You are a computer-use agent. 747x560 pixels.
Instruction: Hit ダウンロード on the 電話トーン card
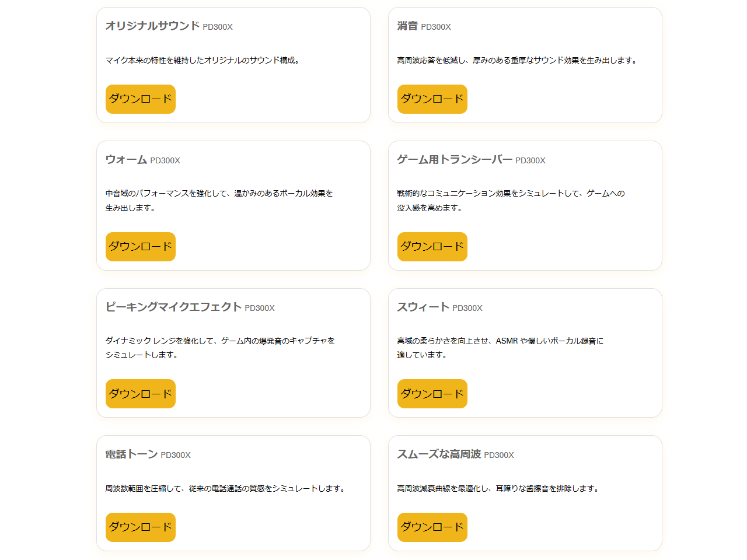pyautogui.click(x=140, y=527)
